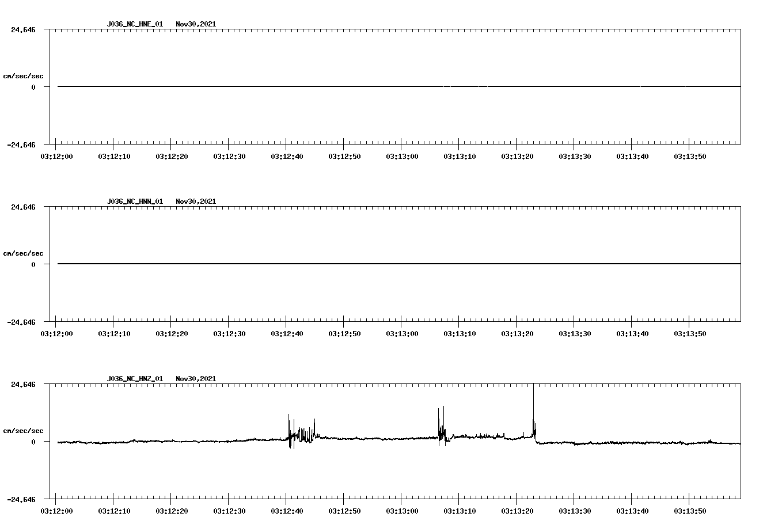Click the 03:12:00 time label under HNE plot
The image size is (782, 532).
coord(56,156)
